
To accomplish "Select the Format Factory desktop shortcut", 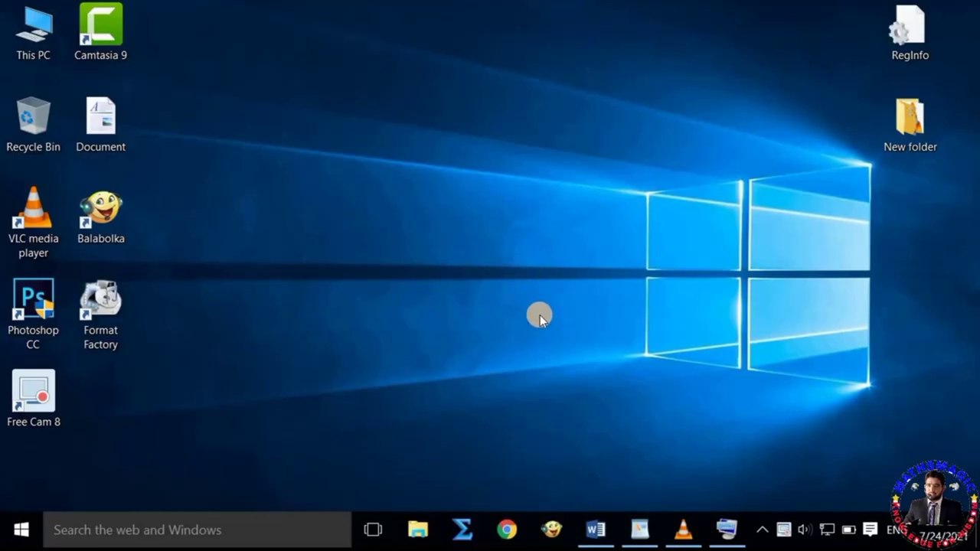I will [x=100, y=315].
